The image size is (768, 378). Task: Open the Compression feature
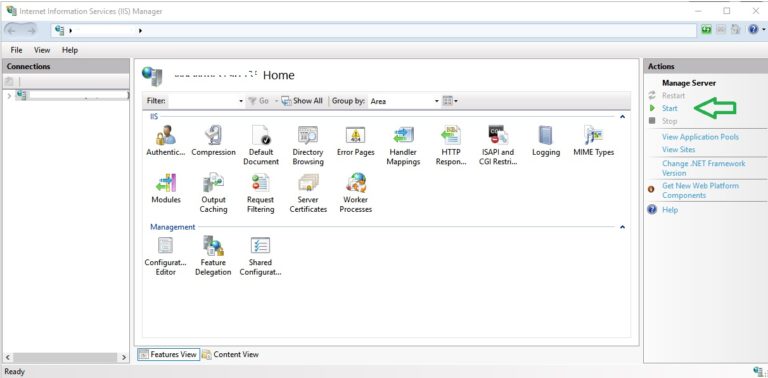coord(214,141)
